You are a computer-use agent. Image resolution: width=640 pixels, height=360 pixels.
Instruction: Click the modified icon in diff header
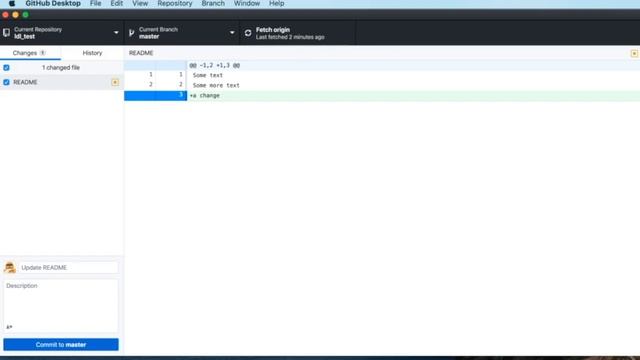[634, 53]
